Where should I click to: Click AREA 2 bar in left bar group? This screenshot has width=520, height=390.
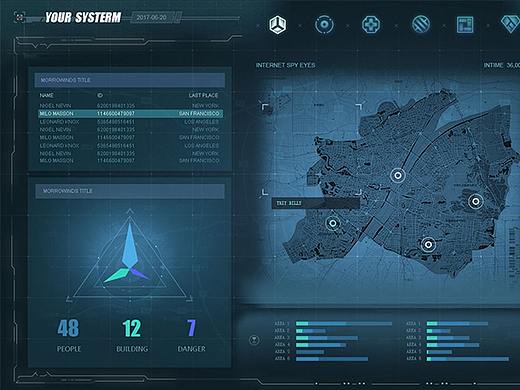coord(310,331)
